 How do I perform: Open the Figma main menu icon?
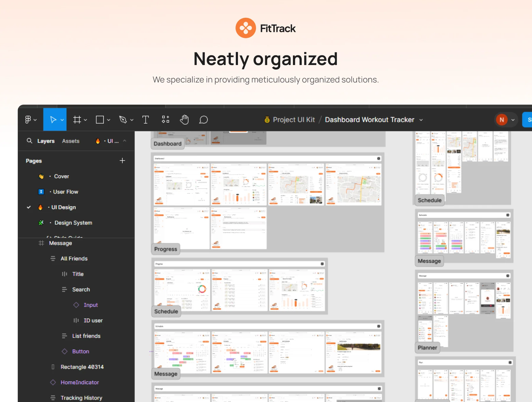[28, 119]
